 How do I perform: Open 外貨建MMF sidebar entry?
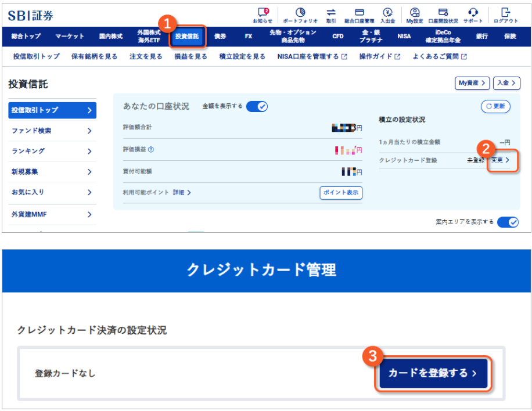52,214
